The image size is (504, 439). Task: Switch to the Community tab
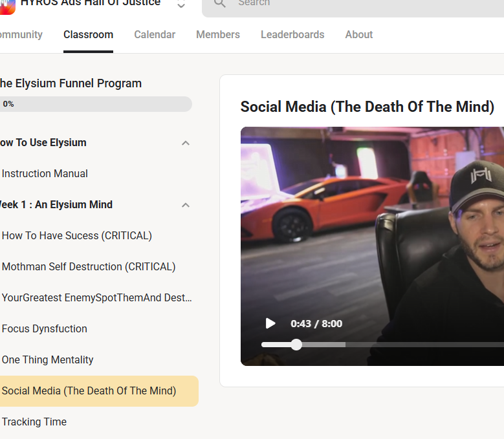[x=21, y=35]
